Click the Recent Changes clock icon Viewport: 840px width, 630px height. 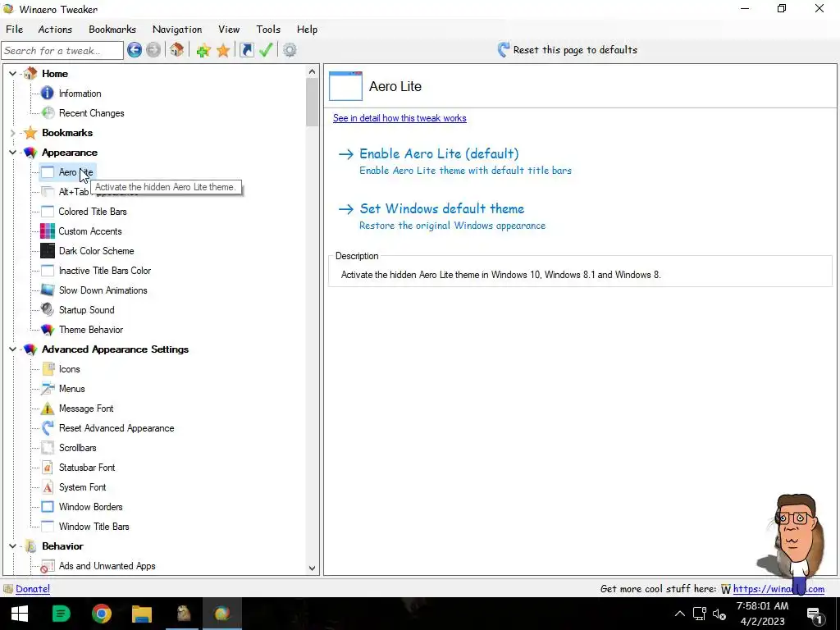point(48,113)
